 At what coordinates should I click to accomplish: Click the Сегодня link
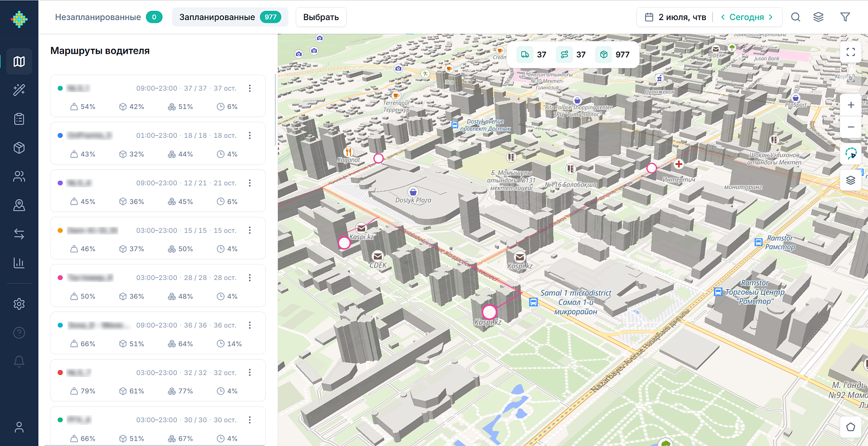coord(746,17)
